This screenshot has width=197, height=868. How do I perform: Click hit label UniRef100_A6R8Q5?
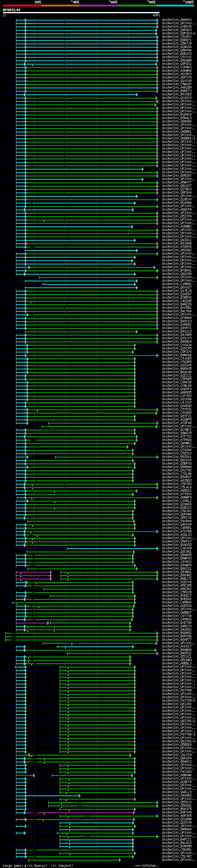(177, 392)
